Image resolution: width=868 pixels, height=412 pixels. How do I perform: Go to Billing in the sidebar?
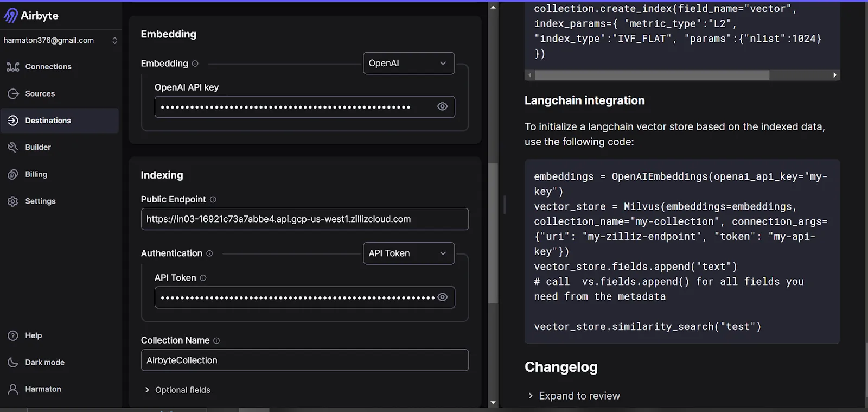(x=60, y=174)
